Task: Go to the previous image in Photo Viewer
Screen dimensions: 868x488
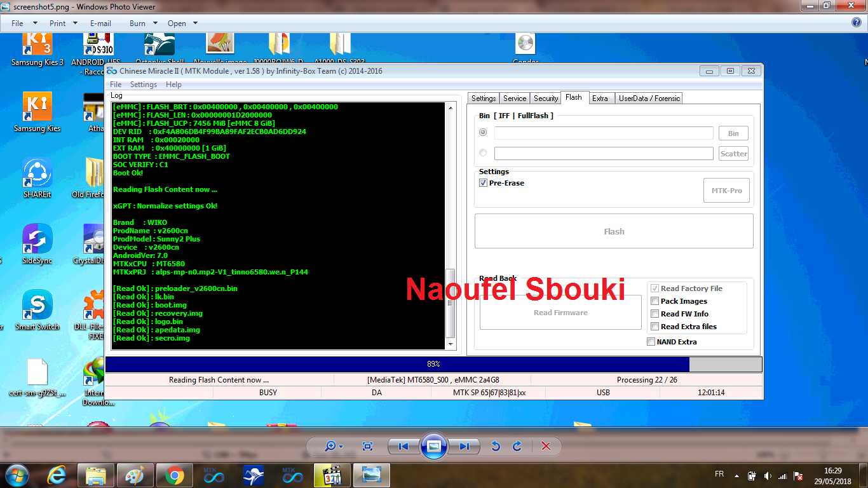Action: (x=403, y=446)
